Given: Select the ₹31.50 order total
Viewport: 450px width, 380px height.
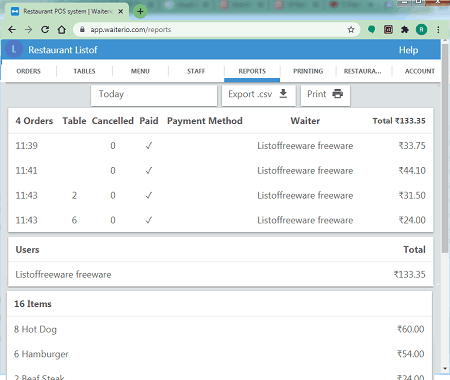Looking at the screenshot, I should [x=412, y=195].
